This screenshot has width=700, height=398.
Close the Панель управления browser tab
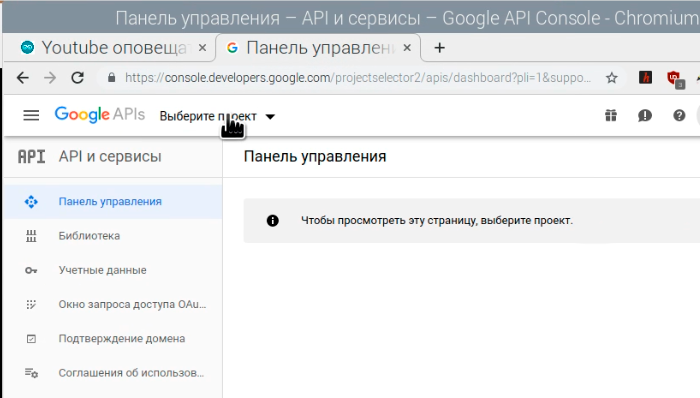pyautogui.click(x=407, y=47)
